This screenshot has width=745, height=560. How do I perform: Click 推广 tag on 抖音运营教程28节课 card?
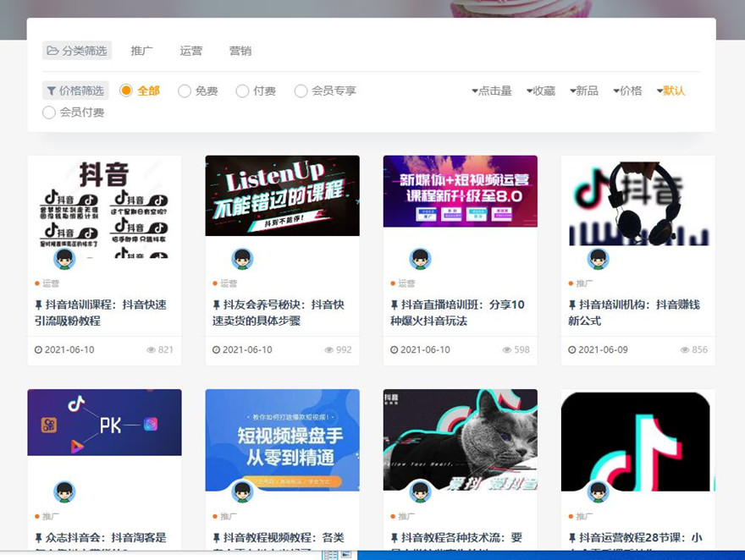[584, 516]
